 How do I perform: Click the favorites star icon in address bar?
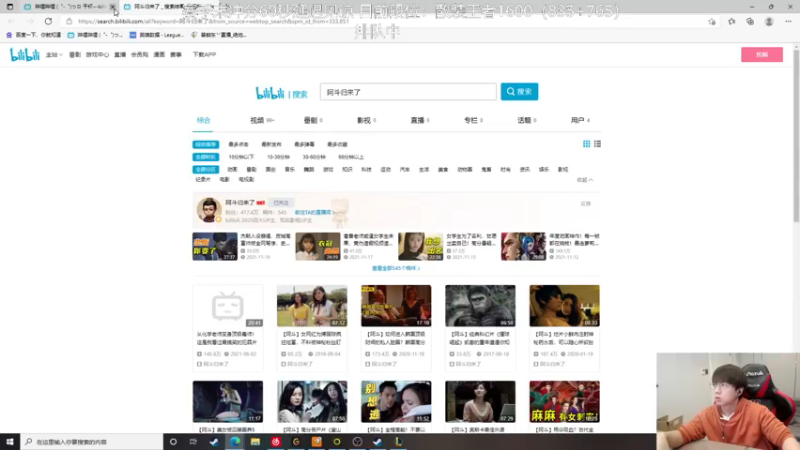pyautogui.click(x=712, y=21)
